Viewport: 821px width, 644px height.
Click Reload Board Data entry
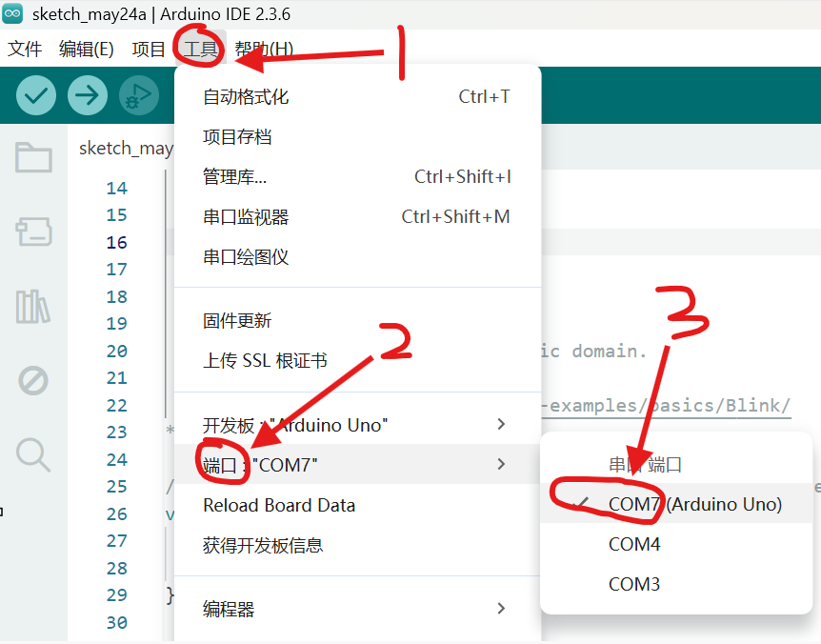[357, 505]
